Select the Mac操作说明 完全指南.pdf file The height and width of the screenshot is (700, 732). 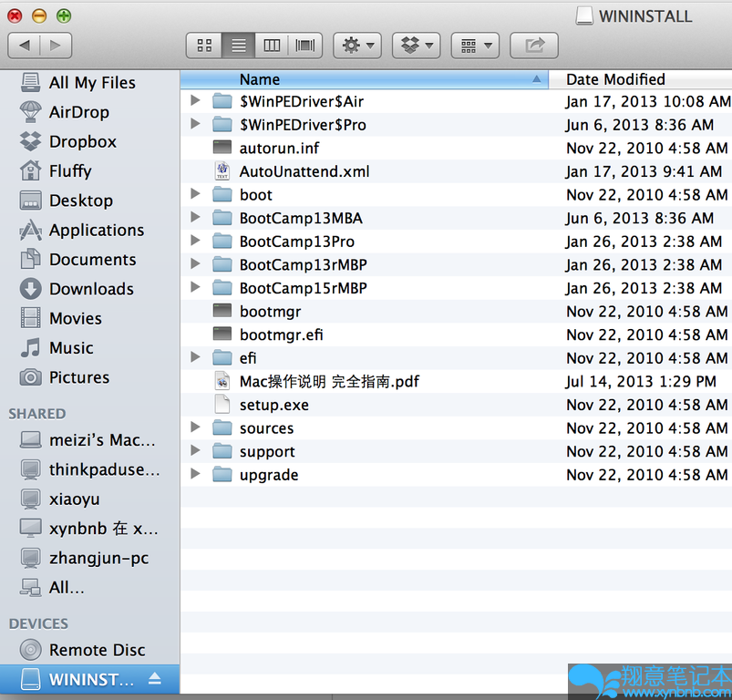pyautogui.click(x=456, y=381)
